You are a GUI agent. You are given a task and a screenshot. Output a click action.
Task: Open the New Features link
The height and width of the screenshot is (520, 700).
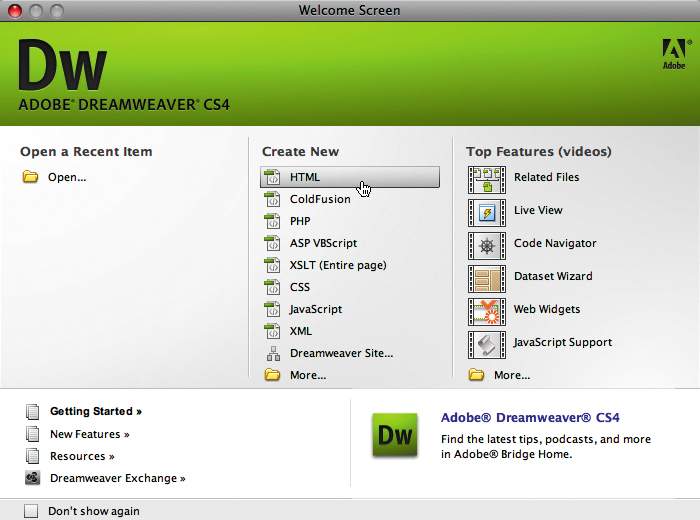90,434
